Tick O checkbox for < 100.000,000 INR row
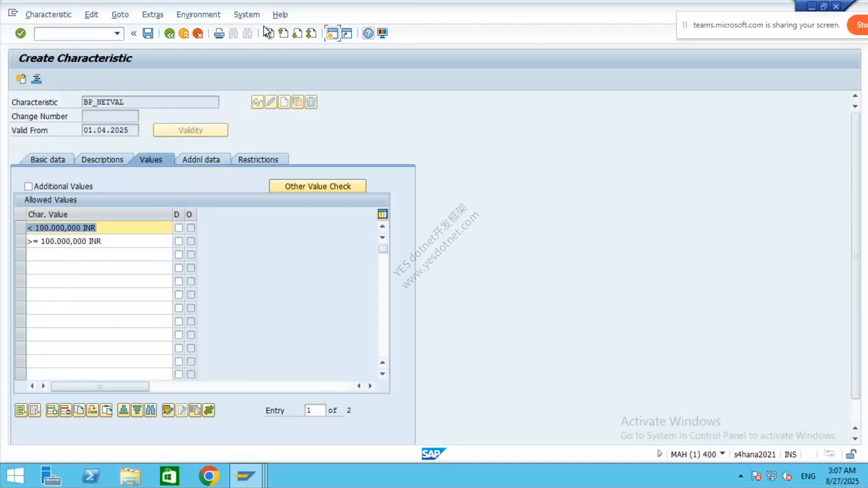Image resolution: width=868 pixels, height=488 pixels. coord(191,228)
